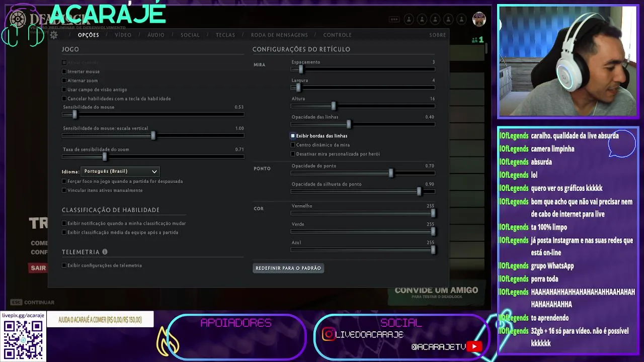Click the game menu vertical scrollbar
The image size is (644, 362).
click(x=487, y=49)
